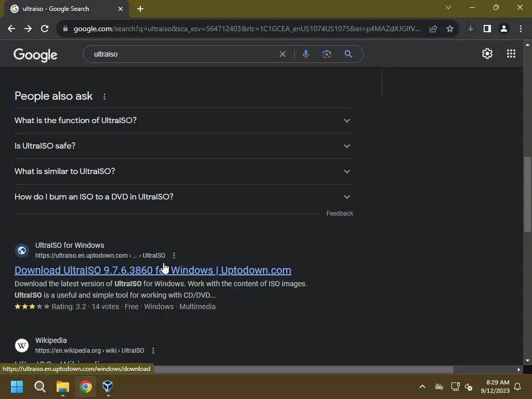Screen dimensions: 532x399
Task: Click the ultraiso.en.uptodown.com URL breadcrumb
Action: (x=100, y=256)
